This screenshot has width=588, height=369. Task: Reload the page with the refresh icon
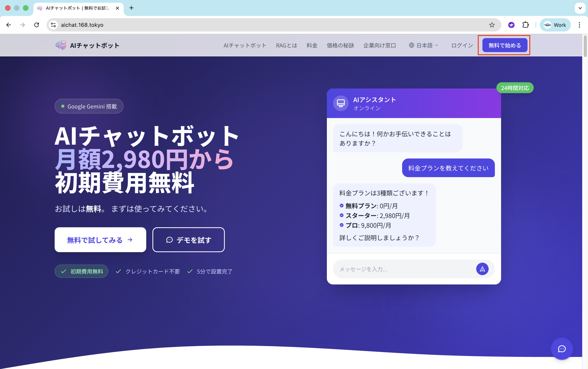click(37, 25)
